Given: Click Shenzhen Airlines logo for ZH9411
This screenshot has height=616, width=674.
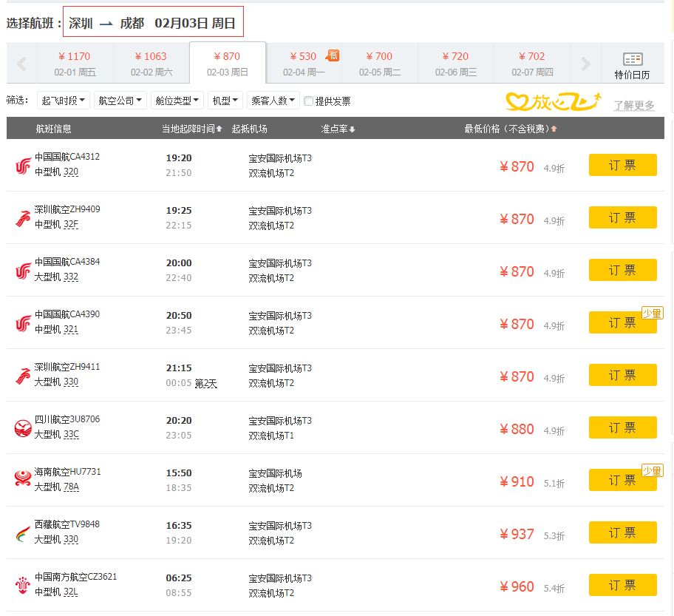Looking at the screenshot, I should tap(23, 376).
